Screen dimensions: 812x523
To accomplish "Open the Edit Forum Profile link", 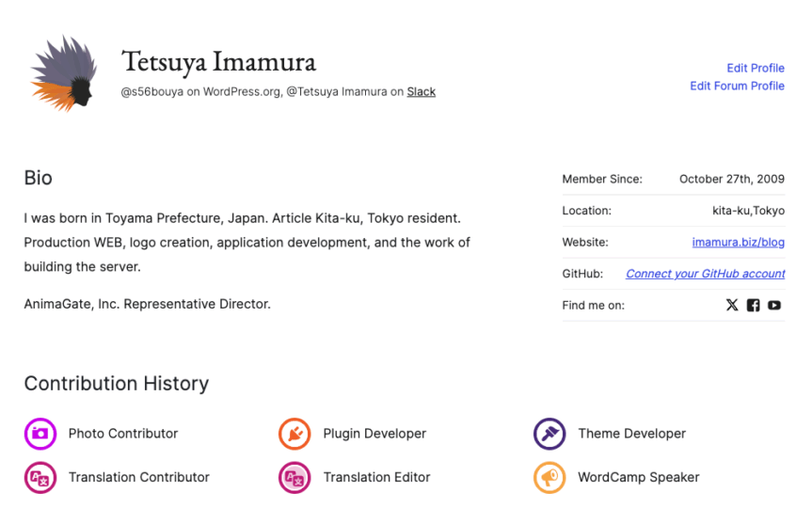I will point(737,86).
